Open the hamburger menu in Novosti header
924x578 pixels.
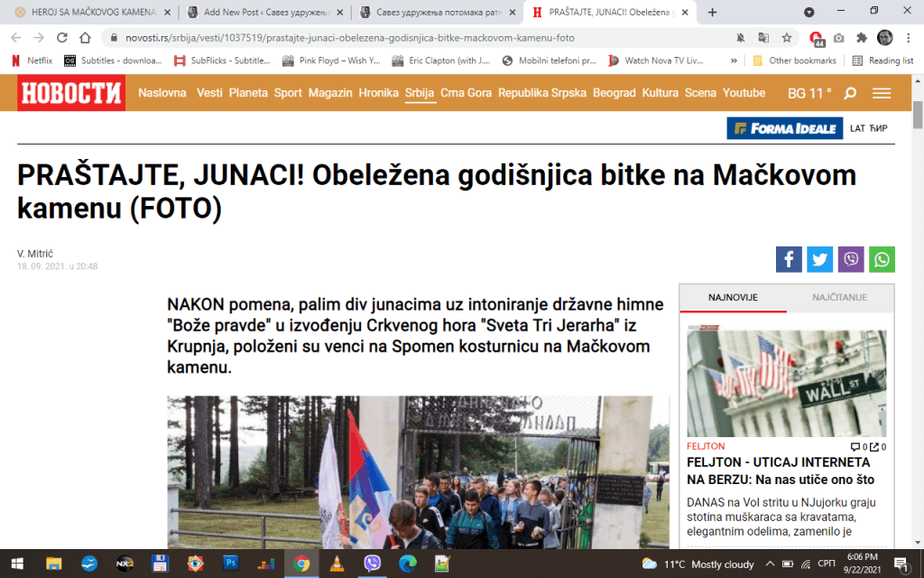tap(882, 93)
